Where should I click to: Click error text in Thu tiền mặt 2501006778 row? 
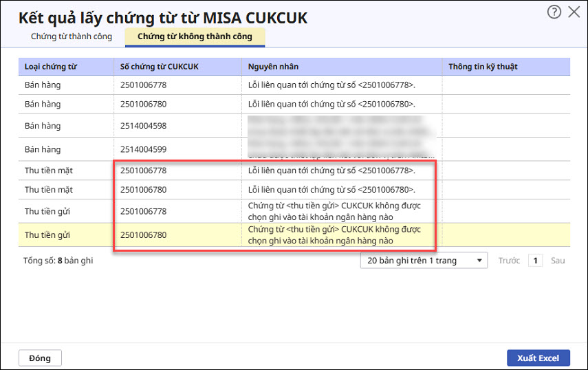331,171
